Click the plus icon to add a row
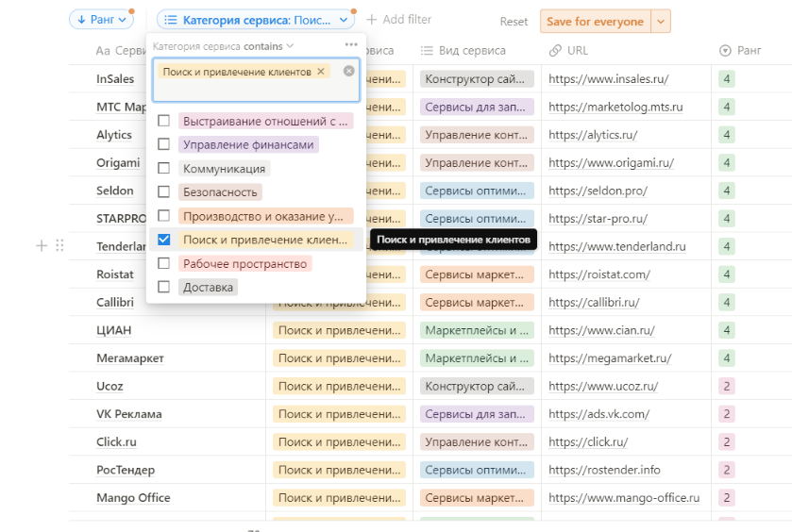This screenshot has height=532, width=792. (42, 246)
